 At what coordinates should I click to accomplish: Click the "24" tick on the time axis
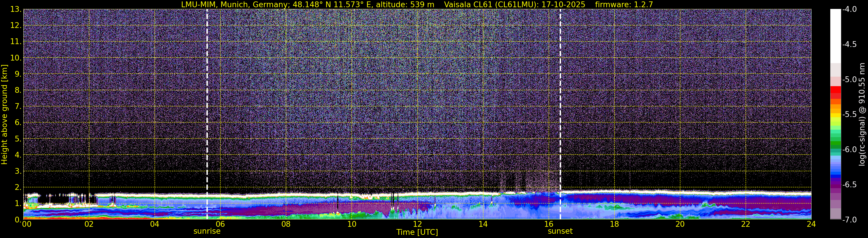[811, 224]
